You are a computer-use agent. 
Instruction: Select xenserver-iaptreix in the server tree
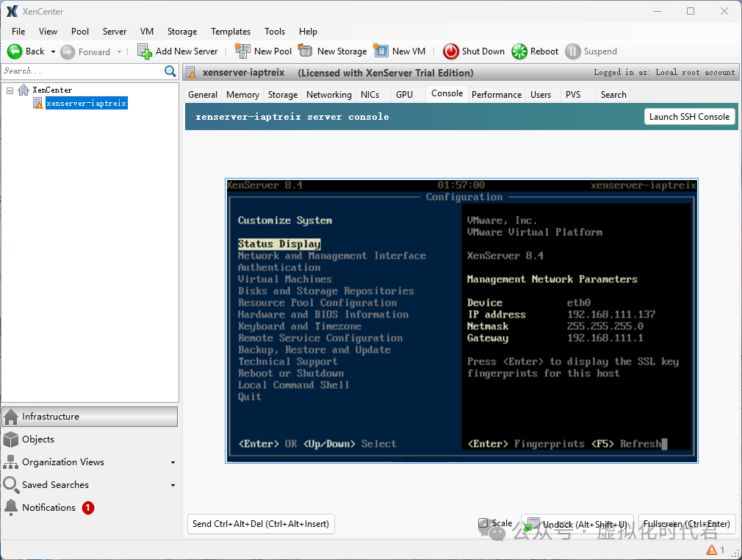pyautogui.click(x=86, y=104)
